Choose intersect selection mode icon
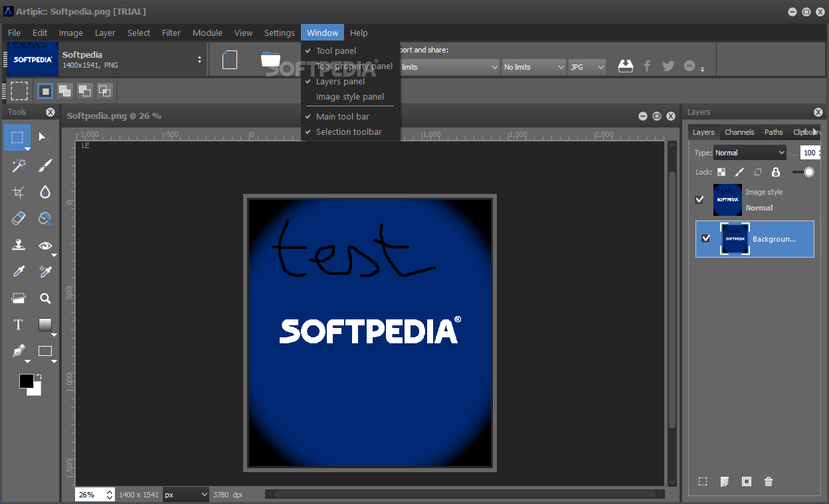This screenshot has height=504, width=829. [104, 91]
